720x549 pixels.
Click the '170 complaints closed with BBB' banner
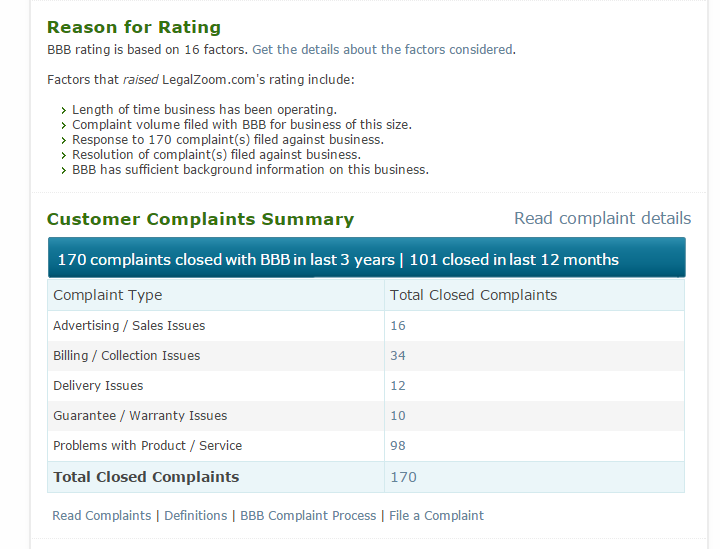coord(366,258)
